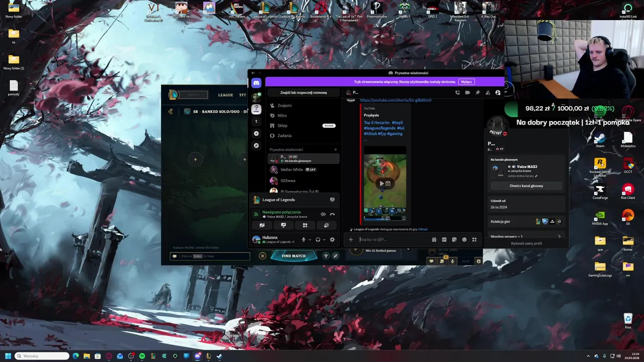
Task: Click Wyłącz in streamer mode banner
Action: (x=466, y=81)
